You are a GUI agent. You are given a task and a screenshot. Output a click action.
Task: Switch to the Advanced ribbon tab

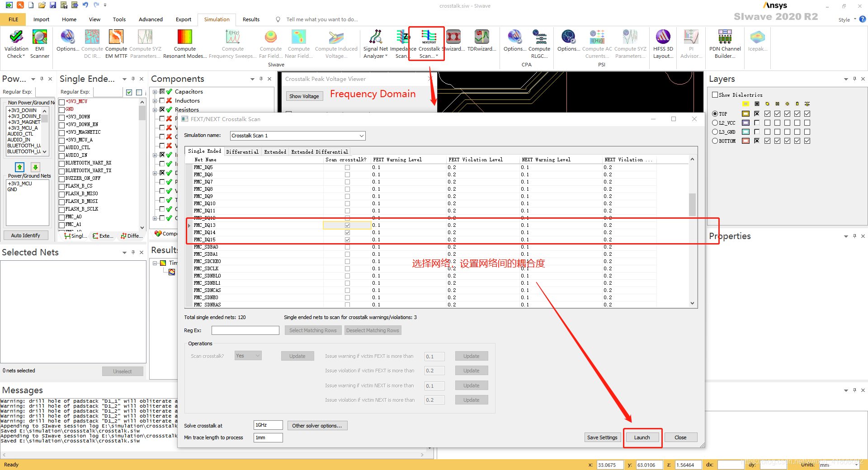click(151, 19)
